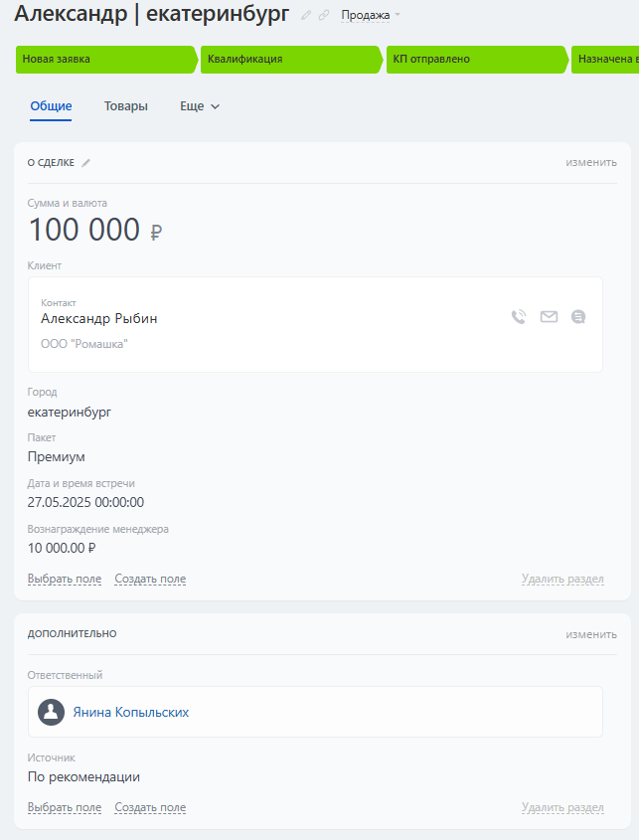Click Удалить раздел in О сделке section
Image resolution: width=639 pixels, height=840 pixels.
coord(562,579)
